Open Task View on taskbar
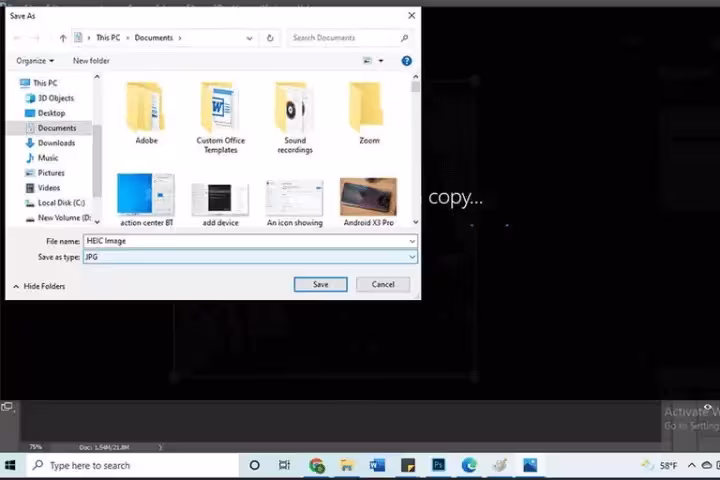 (285, 466)
